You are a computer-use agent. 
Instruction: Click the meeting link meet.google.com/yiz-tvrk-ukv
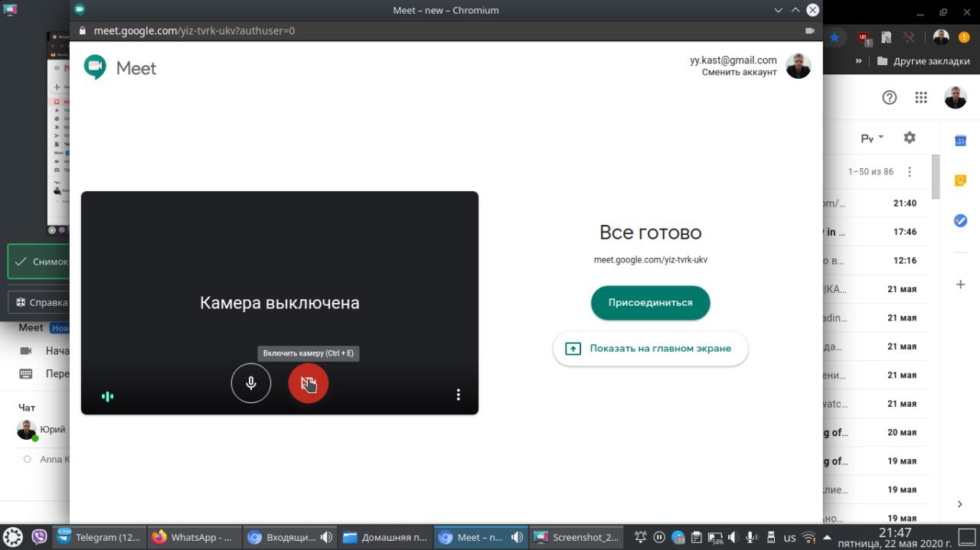[651, 260]
